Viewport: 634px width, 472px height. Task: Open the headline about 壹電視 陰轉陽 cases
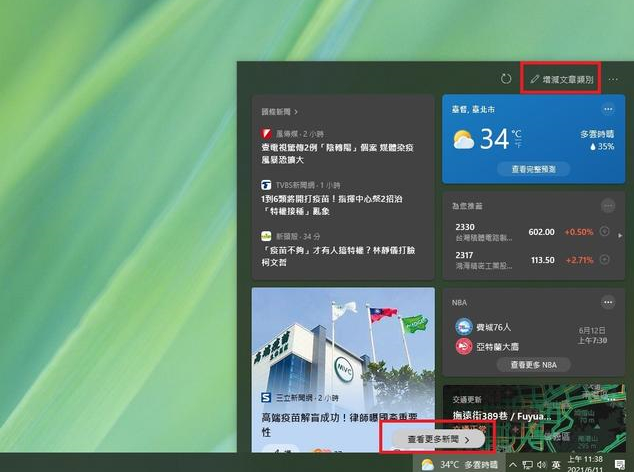tap(337, 154)
